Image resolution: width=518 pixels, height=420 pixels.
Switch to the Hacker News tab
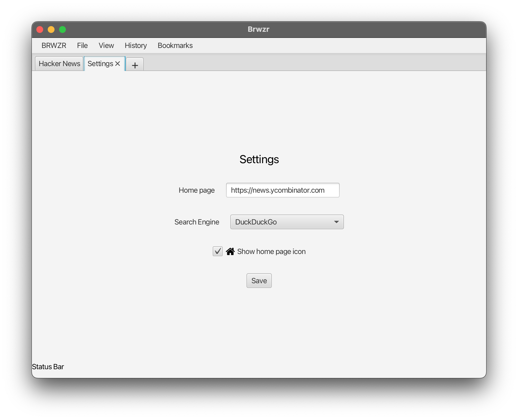[59, 63]
